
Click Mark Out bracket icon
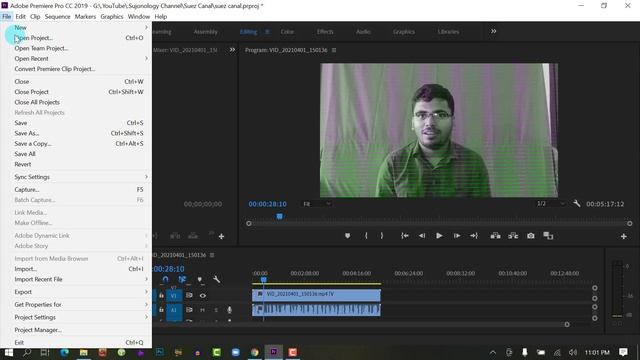click(x=382, y=236)
